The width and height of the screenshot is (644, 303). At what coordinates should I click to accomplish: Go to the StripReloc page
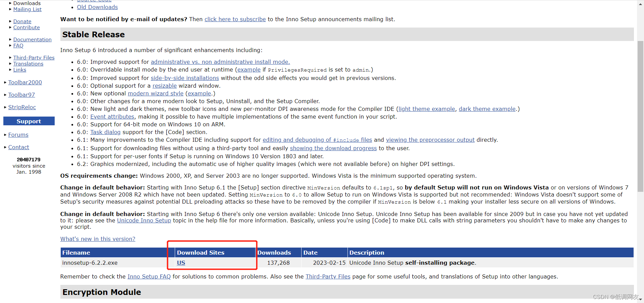coord(22,107)
